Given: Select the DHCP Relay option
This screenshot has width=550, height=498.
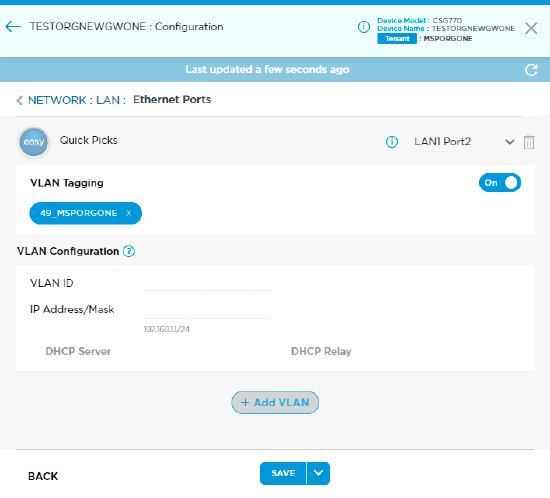Looking at the screenshot, I should [x=321, y=351].
